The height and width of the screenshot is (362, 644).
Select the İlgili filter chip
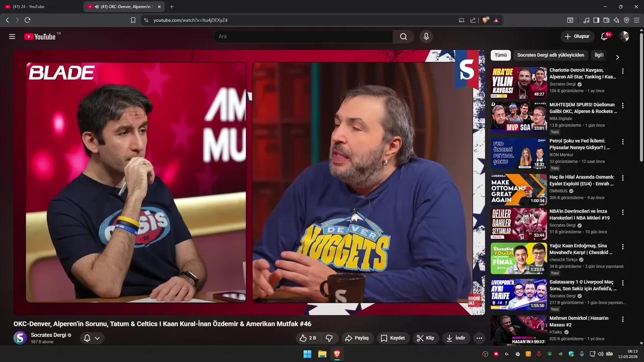(599, 55)
